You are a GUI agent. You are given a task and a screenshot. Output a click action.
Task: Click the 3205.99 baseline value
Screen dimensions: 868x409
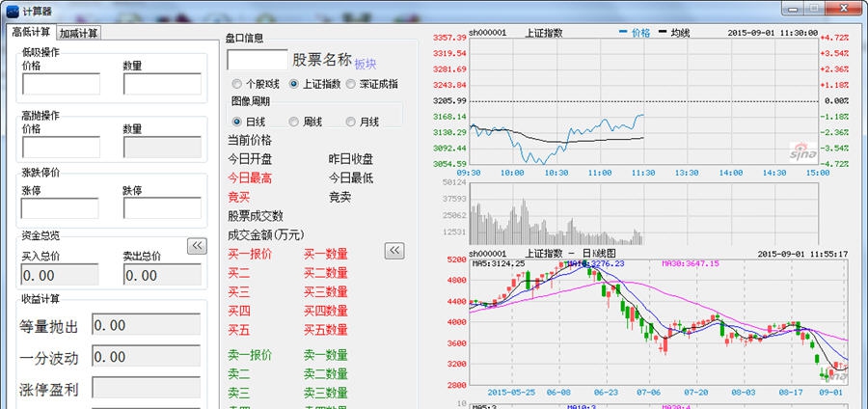(x=450, y=100)
